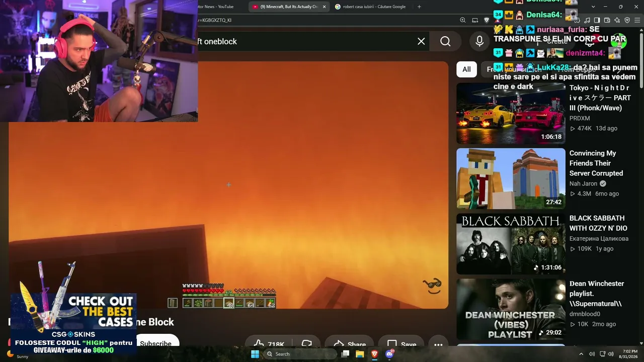Open the Tokyo Night Drive video thumbnail
The height and width of the screenshot is (362, 644).
[x=511, y=113]
